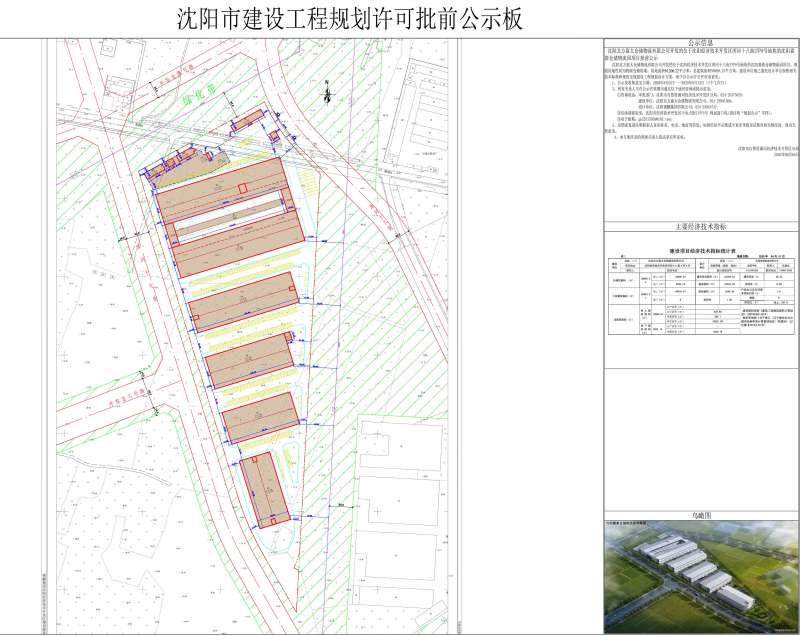The image size is (807, 636).
Task: Click the 主要经济技术指标 section header
Action: pos(703,228)
